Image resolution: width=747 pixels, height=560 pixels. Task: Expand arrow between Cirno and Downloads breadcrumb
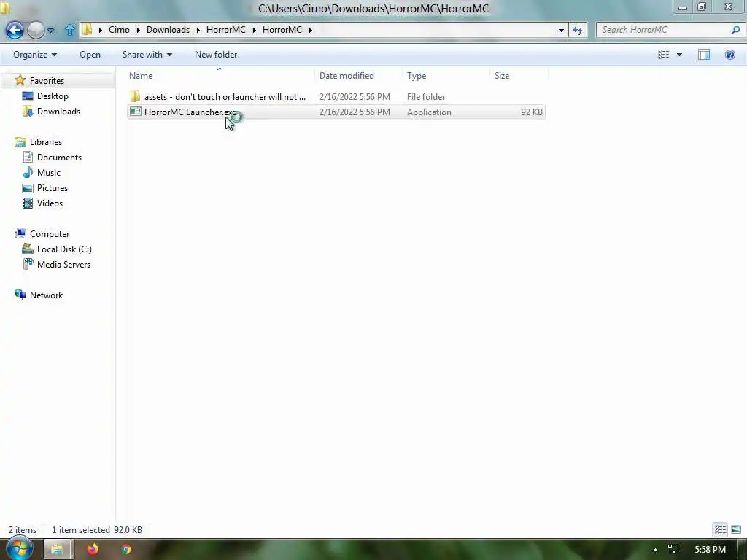click(x=138, y=30)
